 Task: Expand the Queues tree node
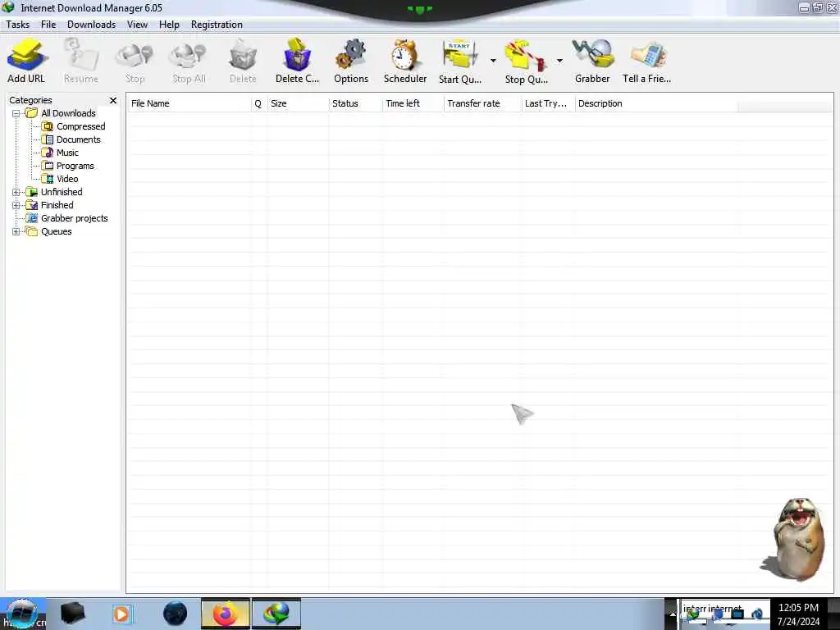16,231
